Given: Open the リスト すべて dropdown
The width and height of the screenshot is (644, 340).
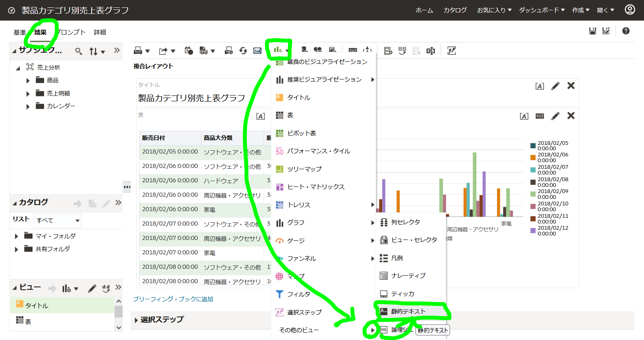Looking at the screenshot, I should pyautogui.click(x=57, y=221).
